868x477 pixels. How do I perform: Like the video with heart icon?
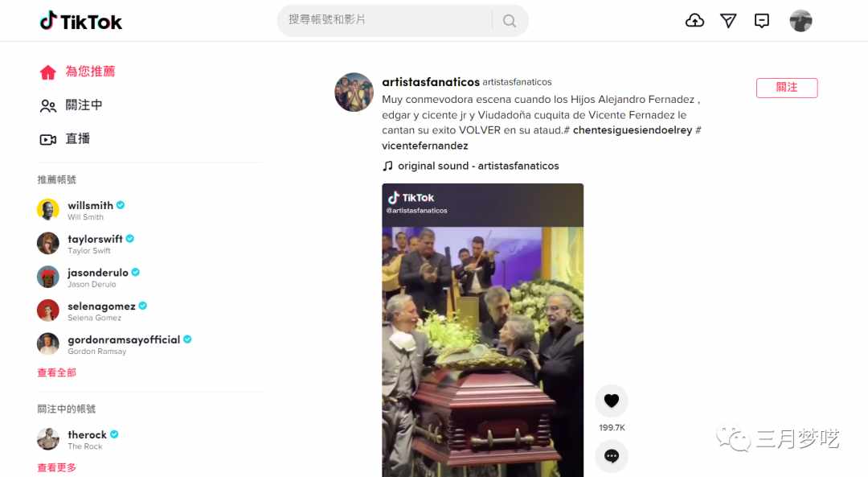[x=611, y=401]
